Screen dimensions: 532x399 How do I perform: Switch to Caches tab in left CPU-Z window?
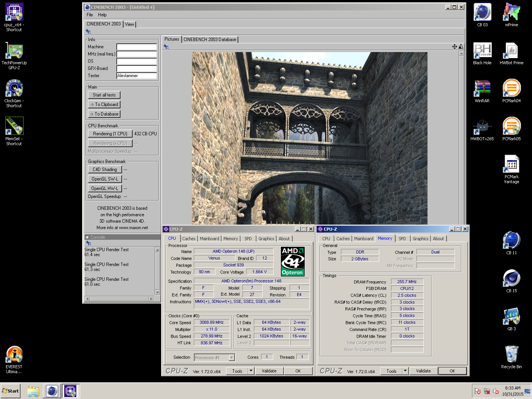tap(189, 239)
